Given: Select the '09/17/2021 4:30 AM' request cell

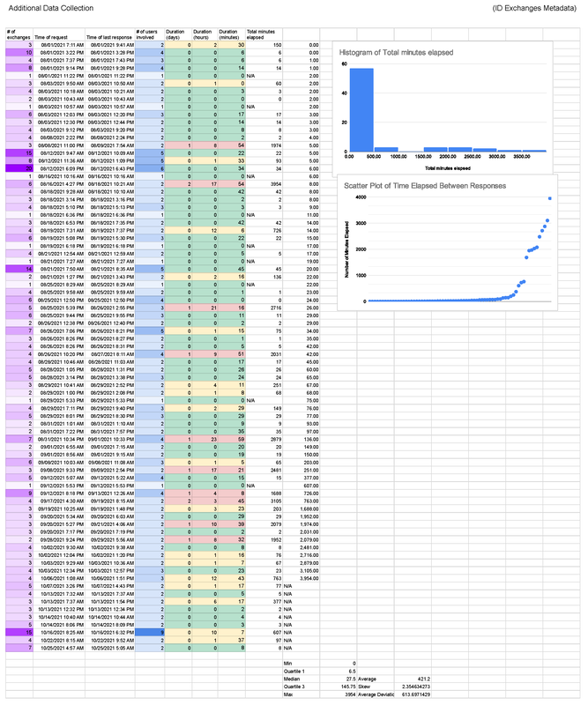Looking at the screenshot, I should pos(59,501).
